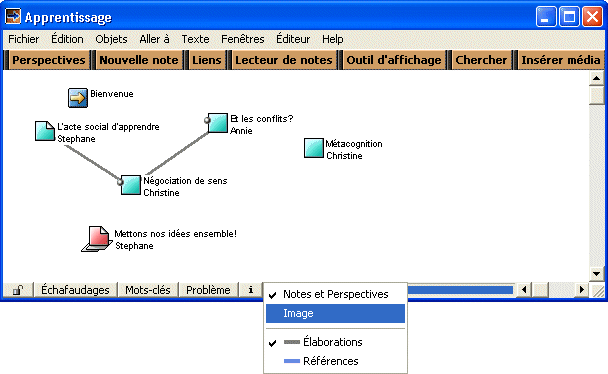Select the L'acte social d'apprendre note icon
Image resolution: width=608 pixels, height=374 pixels.
click(x=45, y=131)
